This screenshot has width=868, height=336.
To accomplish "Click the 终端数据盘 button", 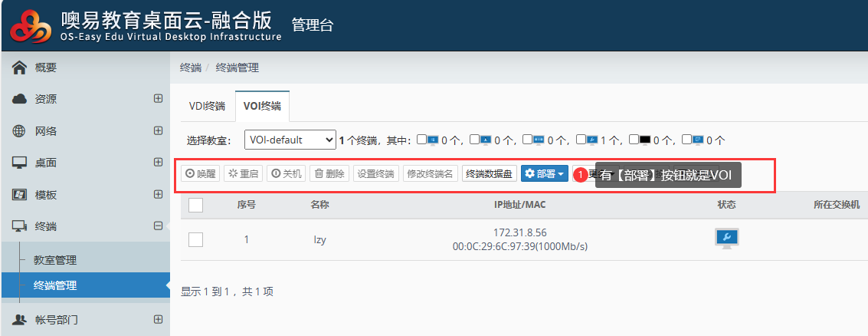I will pos(490,174).
